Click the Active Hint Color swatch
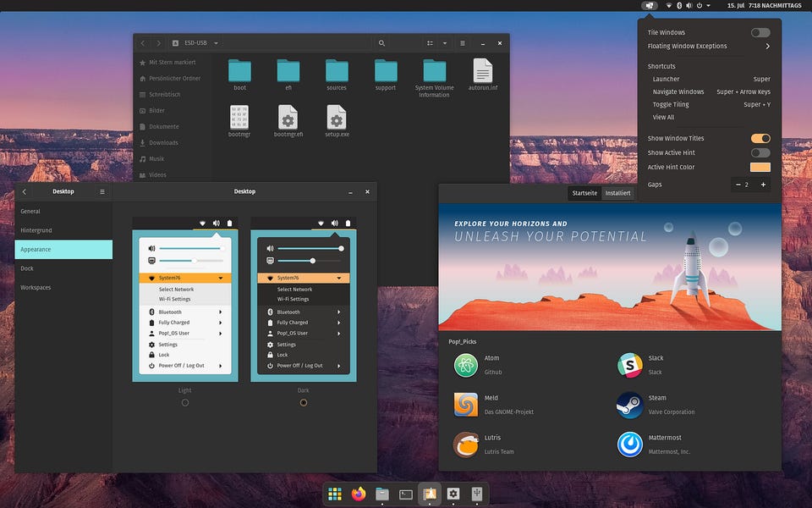 click(x=760, y=167)
